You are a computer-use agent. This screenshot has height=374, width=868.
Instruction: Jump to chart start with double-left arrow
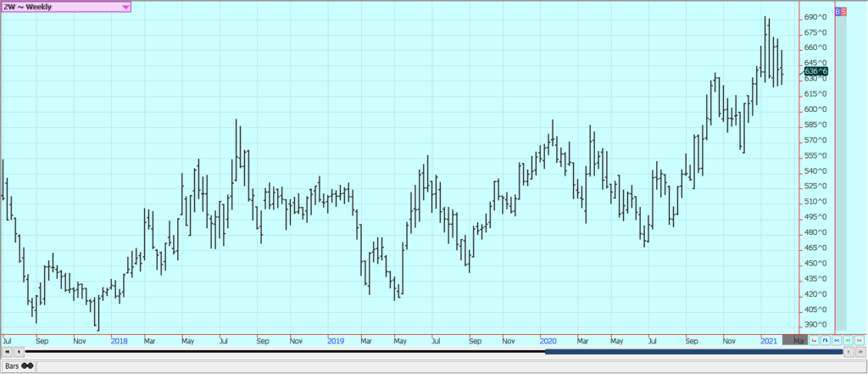pos(7,351)
